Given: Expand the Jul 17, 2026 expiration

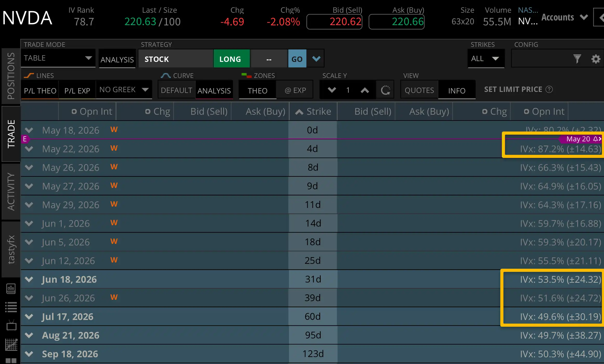Looking at the screenshot, I should pos(29,317).
